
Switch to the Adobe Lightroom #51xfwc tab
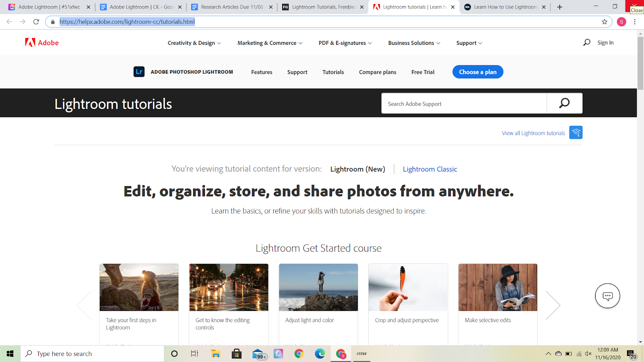(49, 7)
